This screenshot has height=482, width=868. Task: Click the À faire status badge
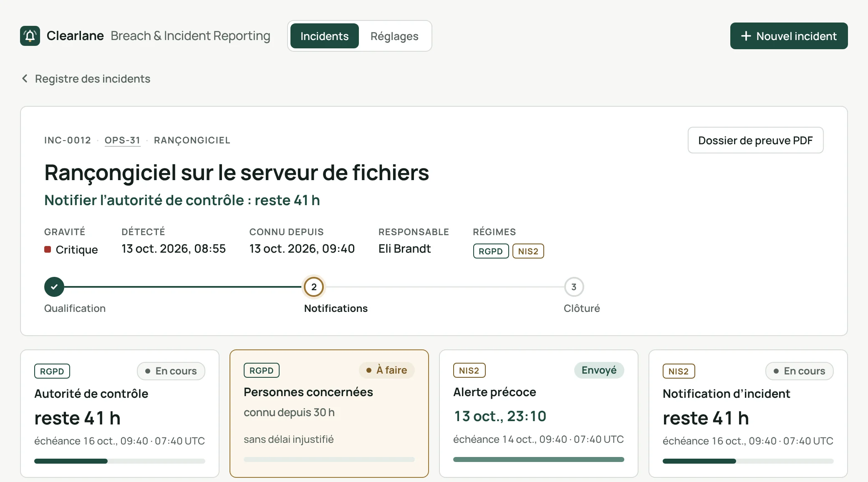pos(386,370)
